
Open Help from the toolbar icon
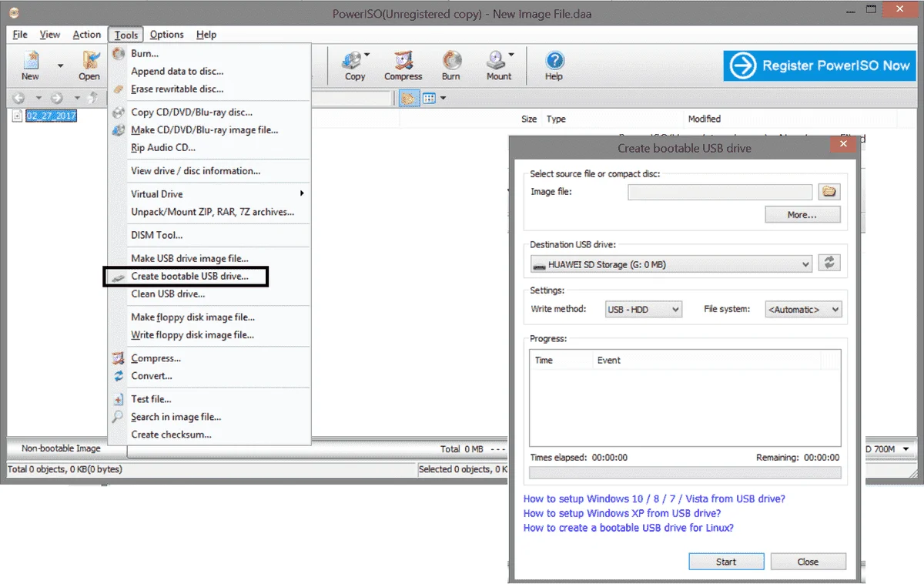click(554, 65)
